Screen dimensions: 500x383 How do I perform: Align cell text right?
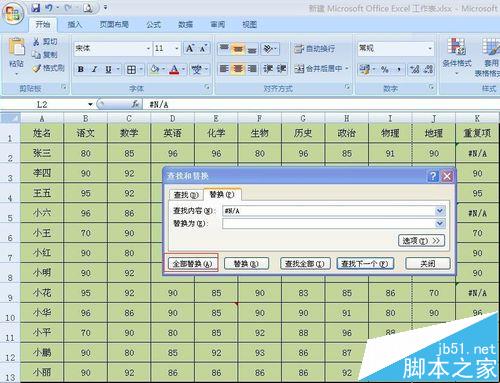click(252, 69)
